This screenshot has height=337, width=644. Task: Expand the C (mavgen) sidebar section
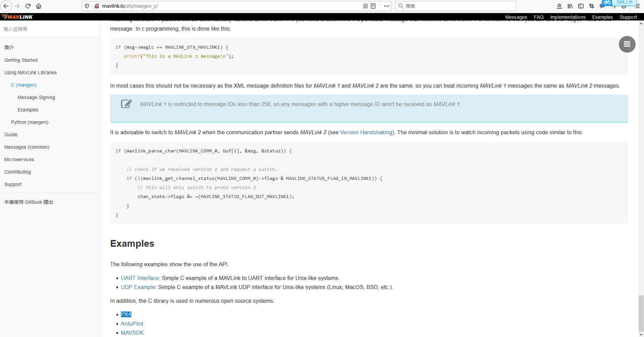[x=24, y=85]
